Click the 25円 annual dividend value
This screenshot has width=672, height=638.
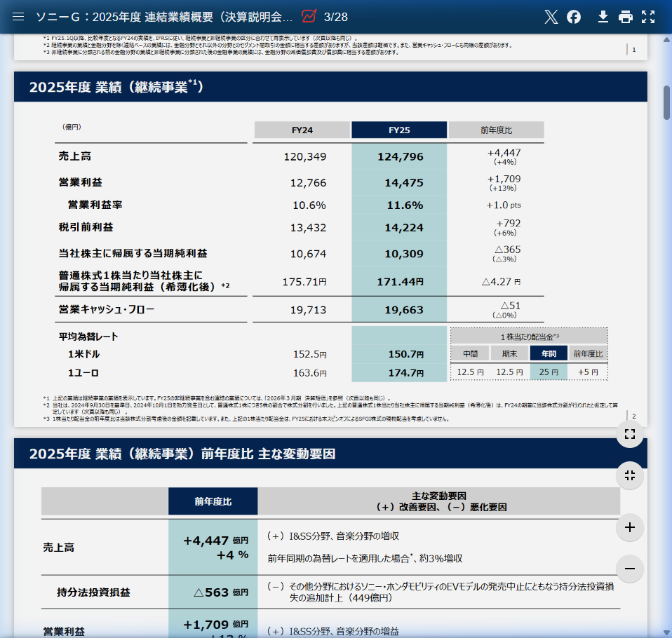549,372
